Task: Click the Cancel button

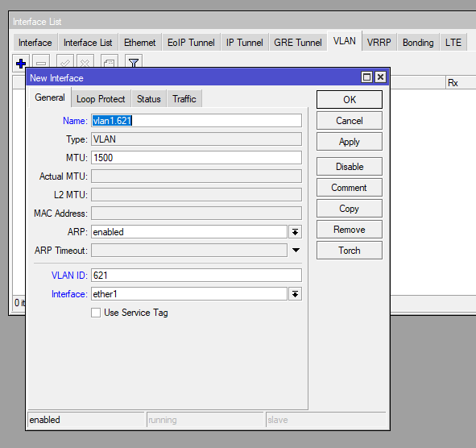Action: 350,121
